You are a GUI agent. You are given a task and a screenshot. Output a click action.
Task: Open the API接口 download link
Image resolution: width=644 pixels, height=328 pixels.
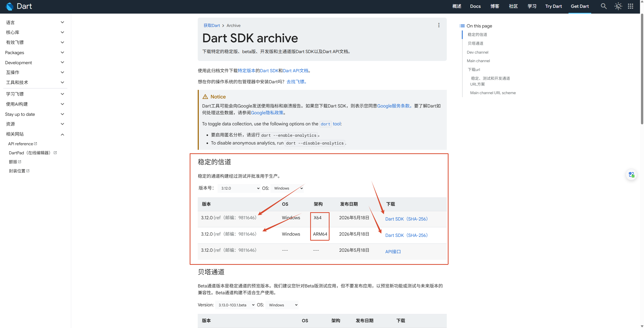pyautogui.click(x=393, y=251)
